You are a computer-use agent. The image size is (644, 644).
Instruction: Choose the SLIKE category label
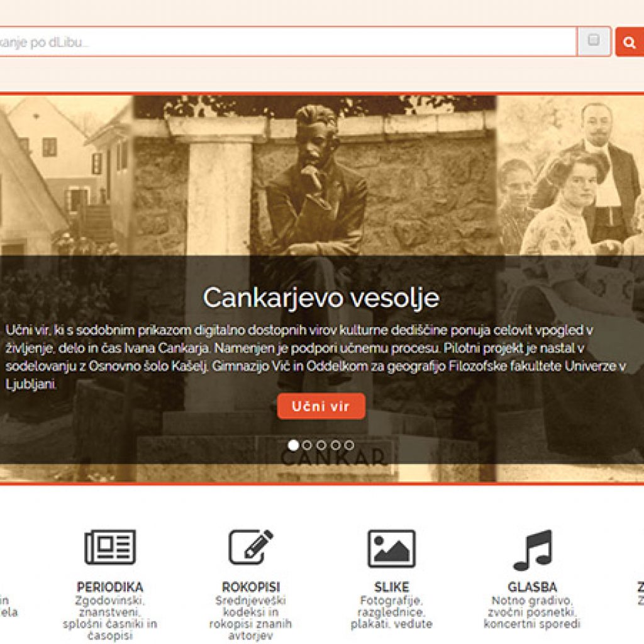click(x=391, y=587)
